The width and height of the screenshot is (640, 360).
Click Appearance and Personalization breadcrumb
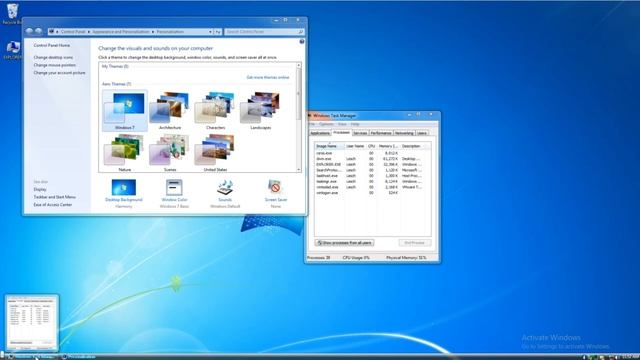(120, 31)
